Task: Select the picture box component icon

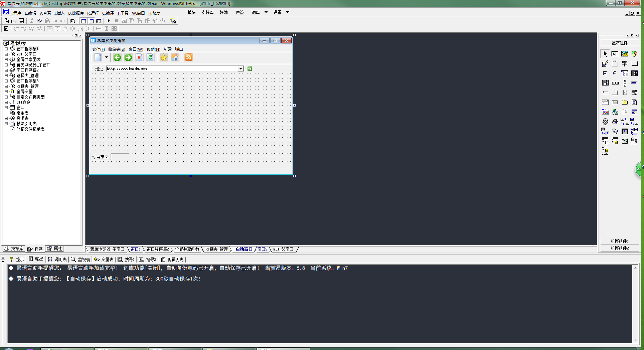Action: pos(625,54)
